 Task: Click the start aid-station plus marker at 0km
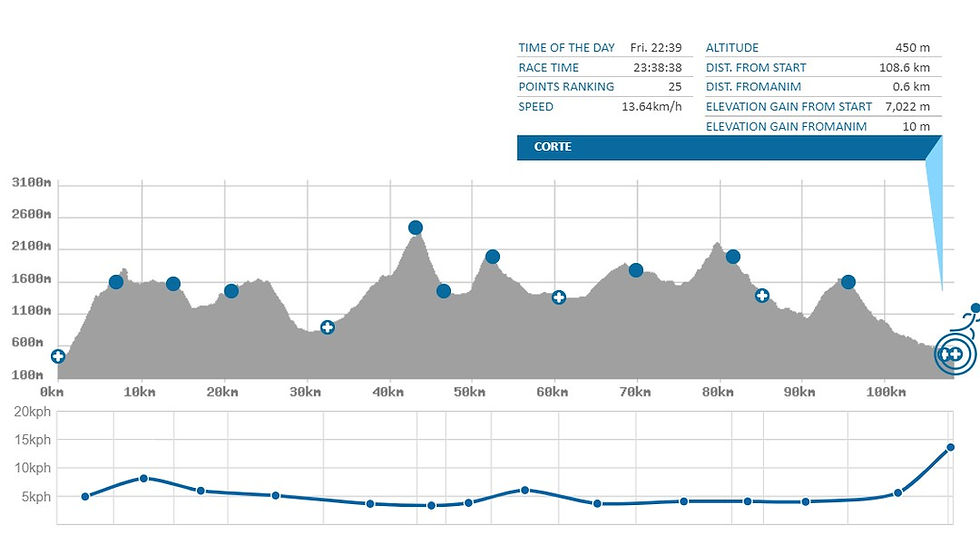(x=58, y=356)
